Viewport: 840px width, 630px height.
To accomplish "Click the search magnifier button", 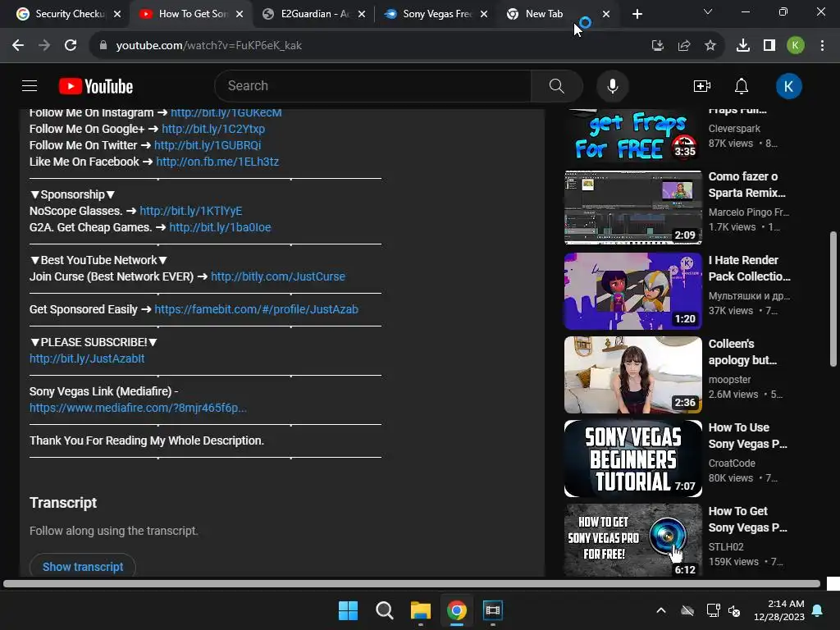I will 557,85.
